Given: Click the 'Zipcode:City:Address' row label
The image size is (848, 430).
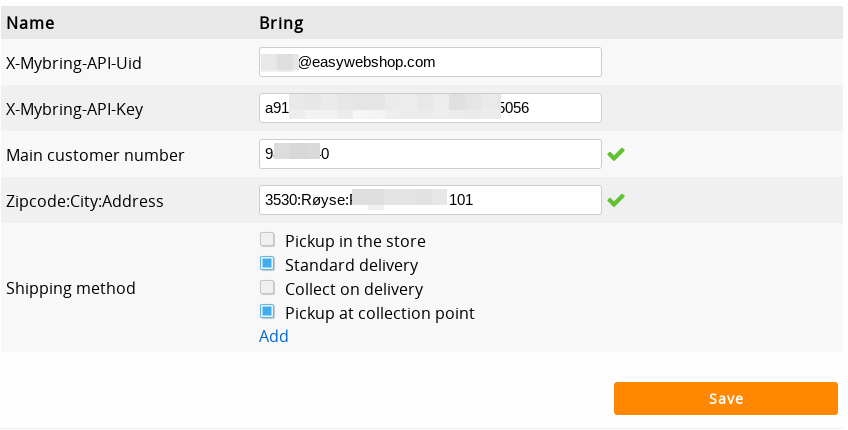Looking at the screenshot, I should click(x=85, y=201).
